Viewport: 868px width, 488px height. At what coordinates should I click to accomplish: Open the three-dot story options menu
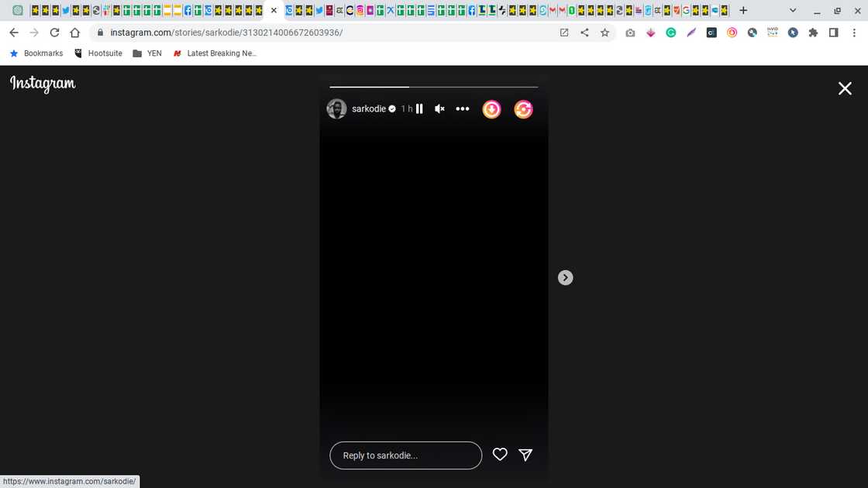point(463,109)
